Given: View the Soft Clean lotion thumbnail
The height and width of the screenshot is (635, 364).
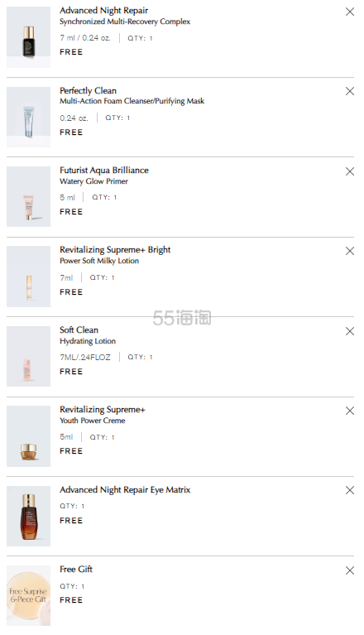Looking at the screenshot, I should 28,356.
